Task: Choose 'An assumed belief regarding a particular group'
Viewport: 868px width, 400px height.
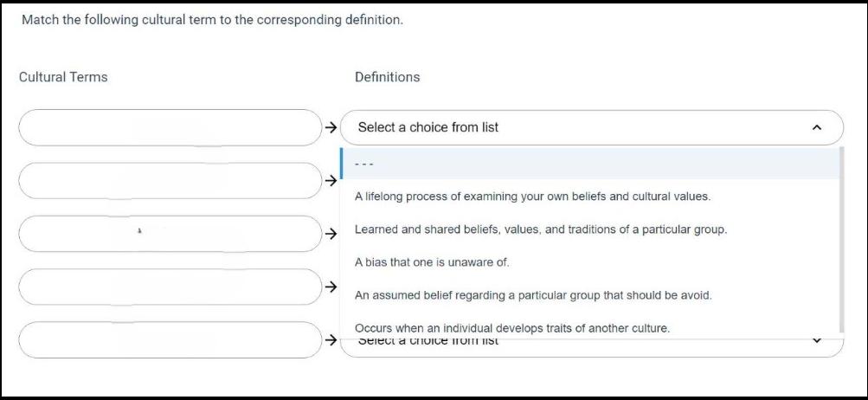Action: coord(533,295)
